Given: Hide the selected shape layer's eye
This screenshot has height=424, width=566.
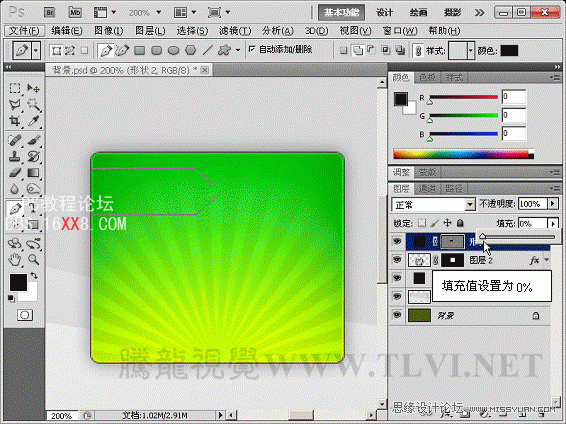Looking at the screenshot, I should pos(397,241).
